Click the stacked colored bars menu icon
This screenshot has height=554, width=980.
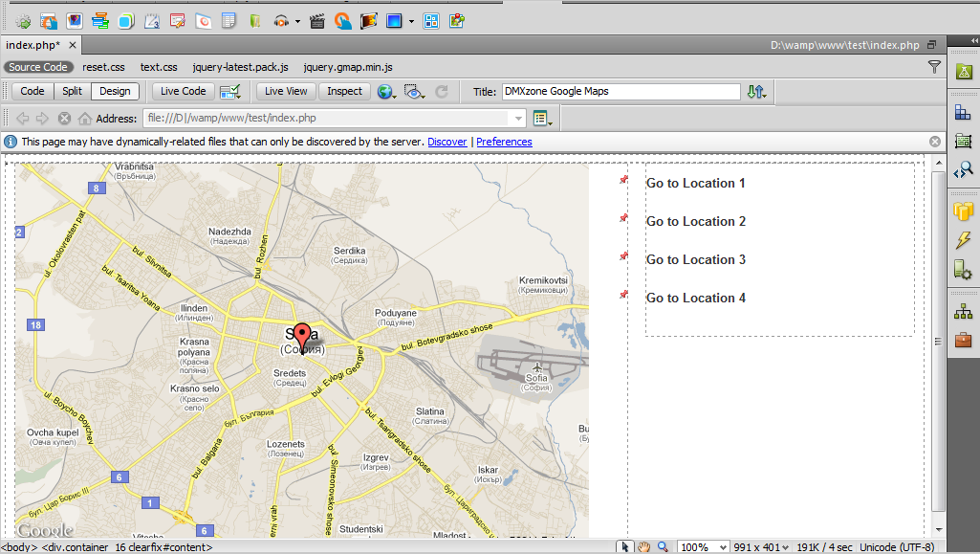pos(100,21)
